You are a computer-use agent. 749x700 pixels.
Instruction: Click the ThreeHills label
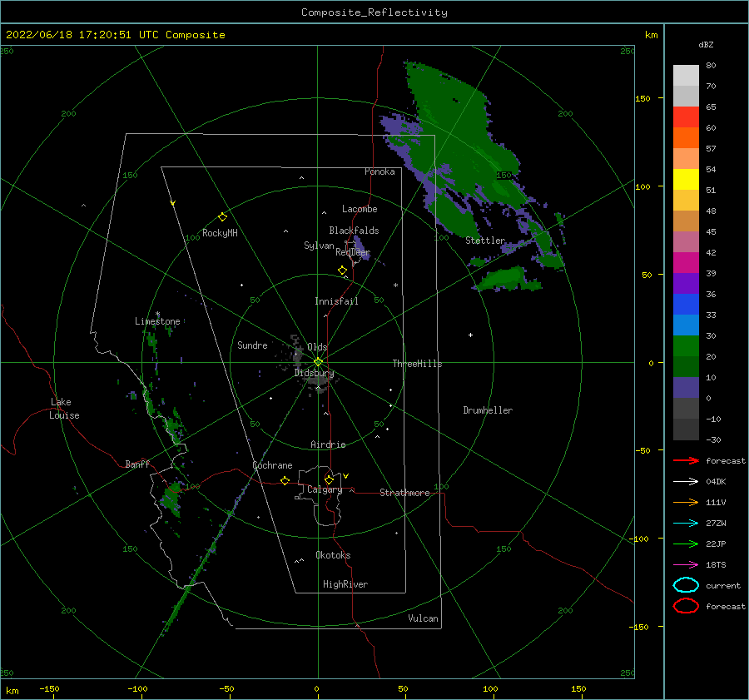click(418, 364)
